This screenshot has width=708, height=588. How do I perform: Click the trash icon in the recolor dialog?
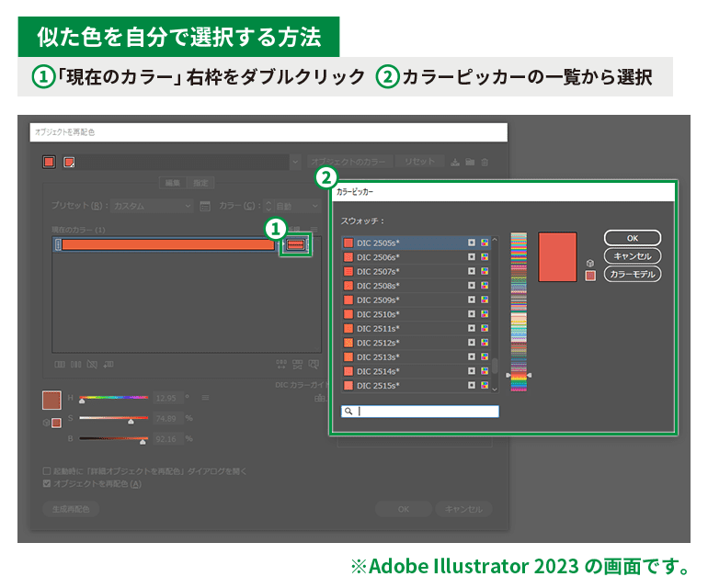pos(485,162)
